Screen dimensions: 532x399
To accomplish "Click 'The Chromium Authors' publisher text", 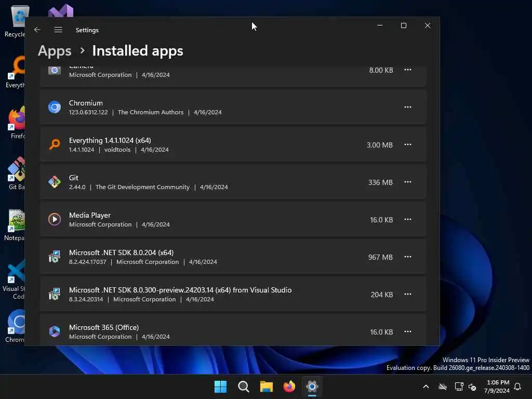I will (x=150, y=112).
